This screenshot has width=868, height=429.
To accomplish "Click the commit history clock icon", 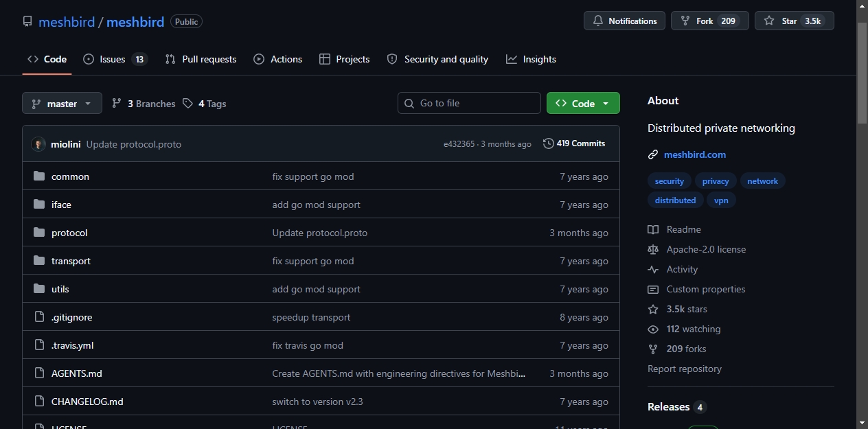I will pyautogui.click(x=548, y=143).
